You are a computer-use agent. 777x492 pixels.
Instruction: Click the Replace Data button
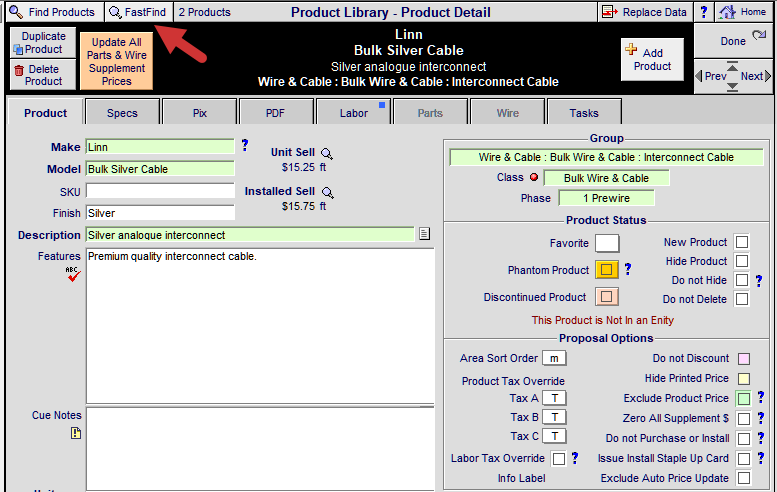pos(645,12)
